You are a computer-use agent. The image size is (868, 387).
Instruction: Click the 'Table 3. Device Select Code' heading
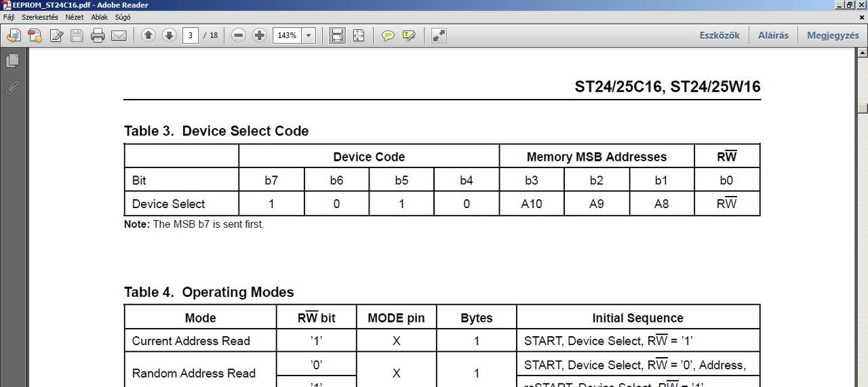(216, 131)
